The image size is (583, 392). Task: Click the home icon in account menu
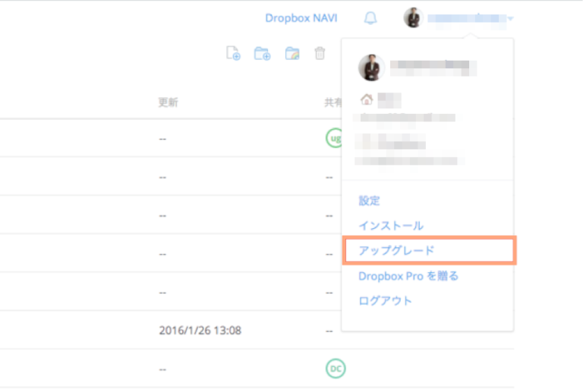click(x=367, y=99)
